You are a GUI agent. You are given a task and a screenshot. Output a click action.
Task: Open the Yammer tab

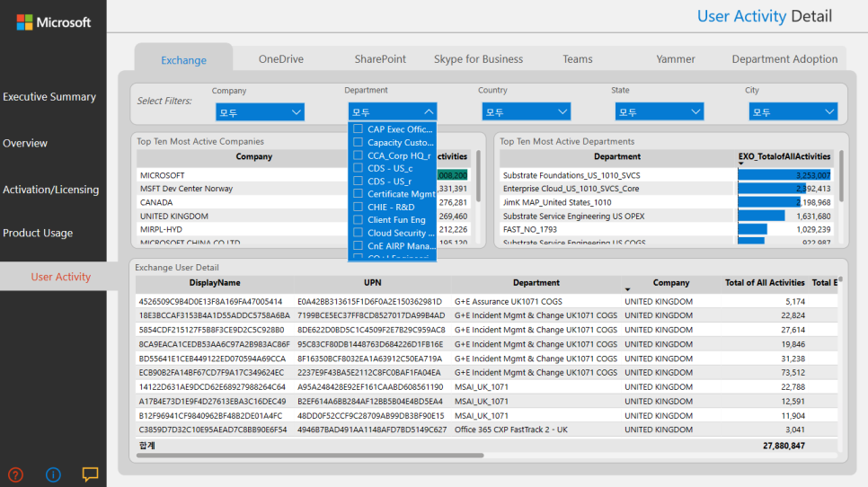click(676, 58)
